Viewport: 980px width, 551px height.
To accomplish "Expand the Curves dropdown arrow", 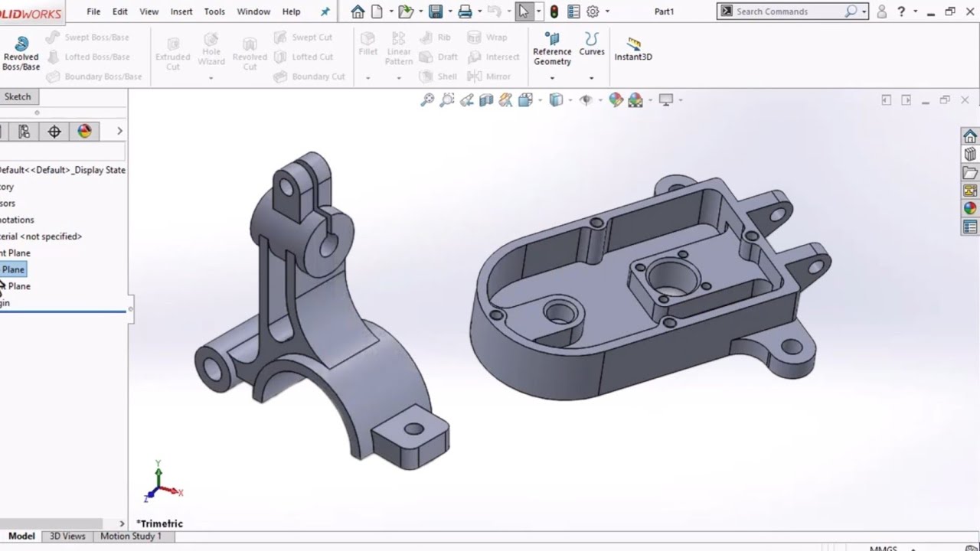I will 591,77.
